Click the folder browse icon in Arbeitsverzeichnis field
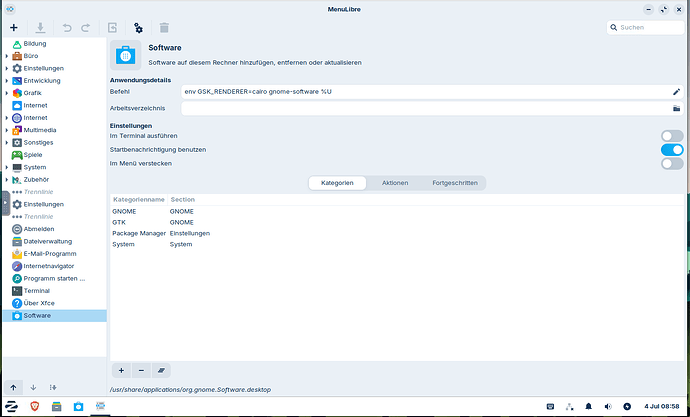This screenshot has width=690, height=417. (676, 108)
